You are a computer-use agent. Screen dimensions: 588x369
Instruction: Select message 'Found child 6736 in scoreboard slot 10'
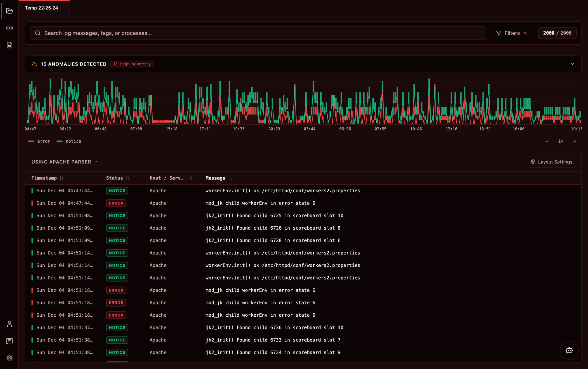[x=274, y=328]
